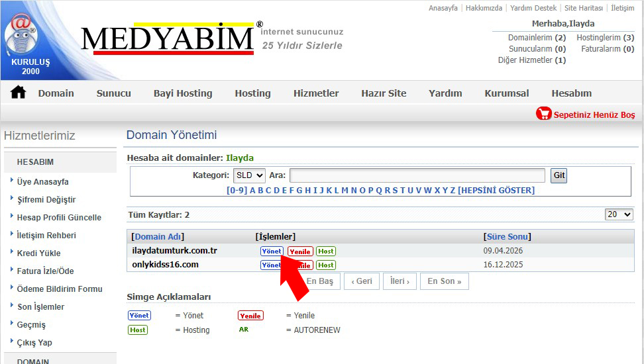Open the Hazır Site menu
This screenshot has width=644, height=364.
[x=384, y=93]
